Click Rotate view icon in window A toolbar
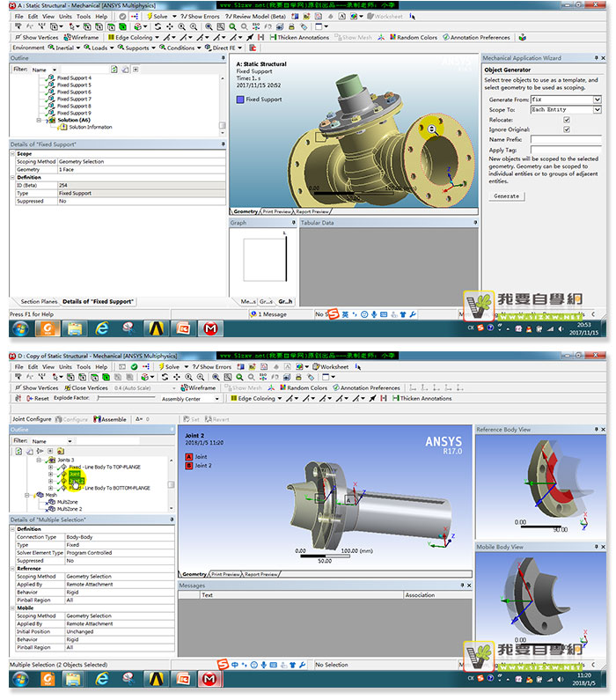The width and height of the screenshot is (616, 700). [x=158, y=26]
